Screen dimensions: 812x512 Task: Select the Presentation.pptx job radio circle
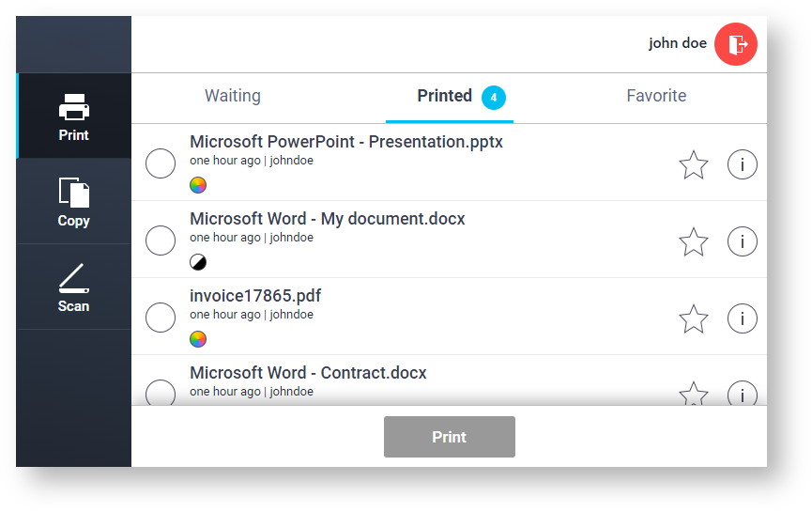pos(161,163)
